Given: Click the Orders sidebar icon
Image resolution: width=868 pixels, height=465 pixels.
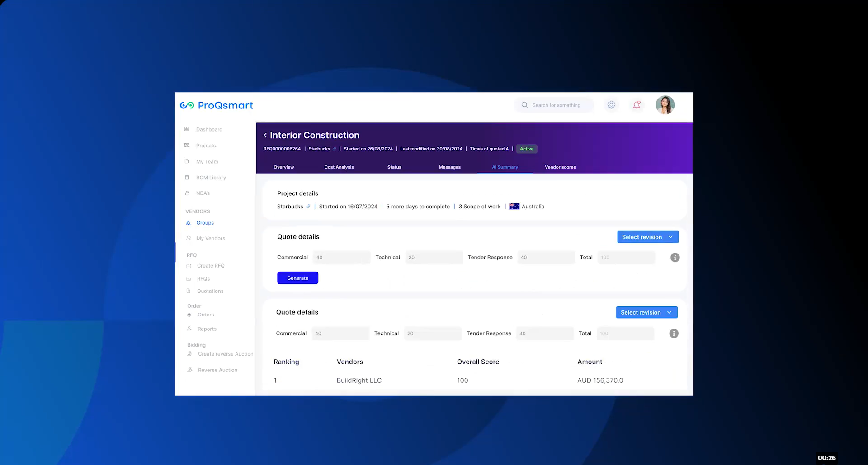Looking at the screenshot, I should 189,315.
